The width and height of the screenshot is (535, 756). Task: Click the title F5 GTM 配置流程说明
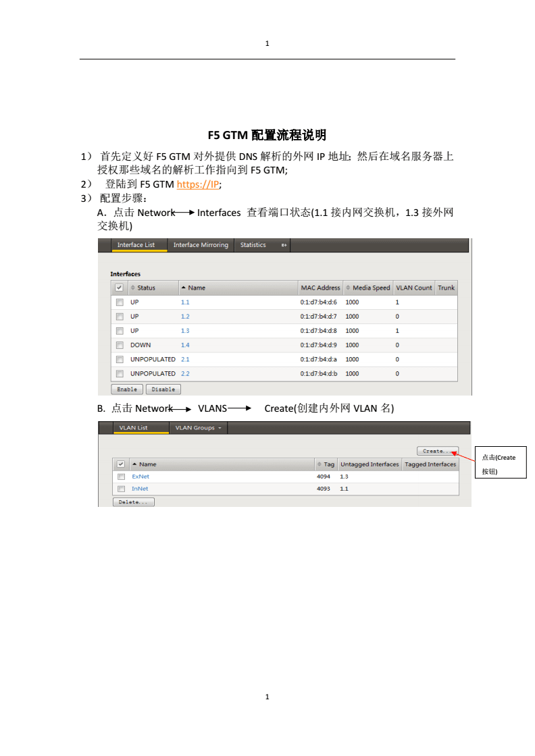(x=267, y=135)
